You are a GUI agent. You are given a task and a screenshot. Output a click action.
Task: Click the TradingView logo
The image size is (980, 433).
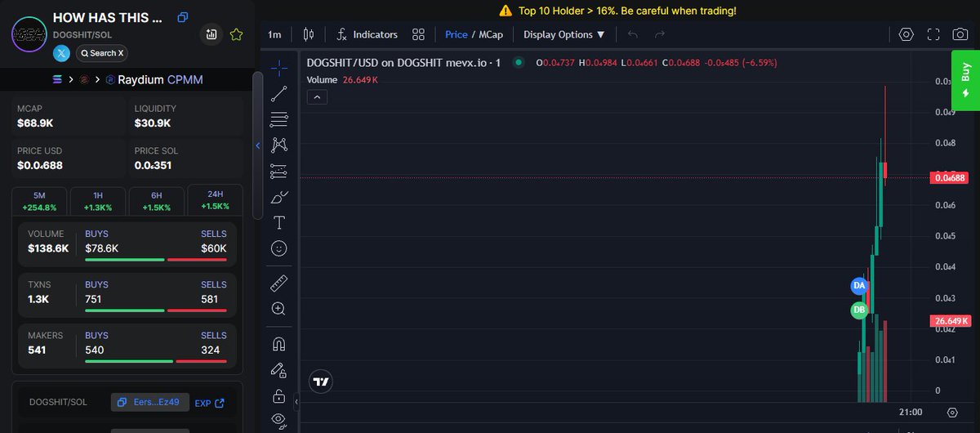click(321, 382)
